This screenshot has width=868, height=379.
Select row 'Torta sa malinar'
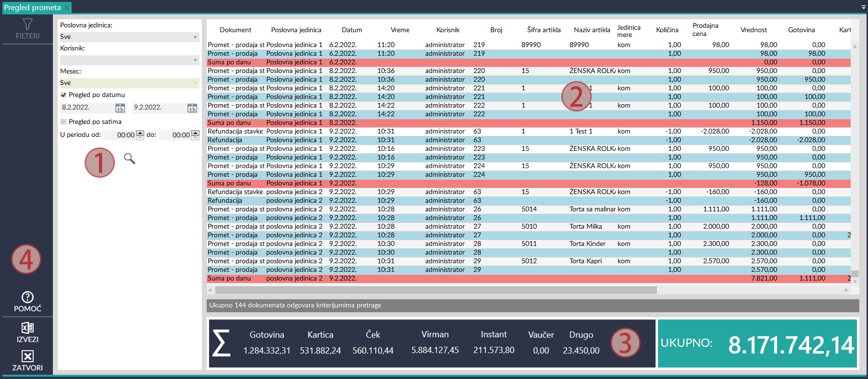click(529, 209)
